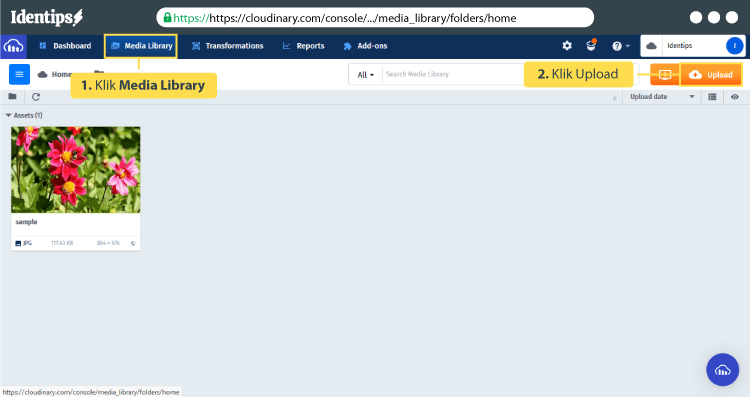Open the Upload date sort dropdown
750x397 pixels.
[x=662, y=97]
